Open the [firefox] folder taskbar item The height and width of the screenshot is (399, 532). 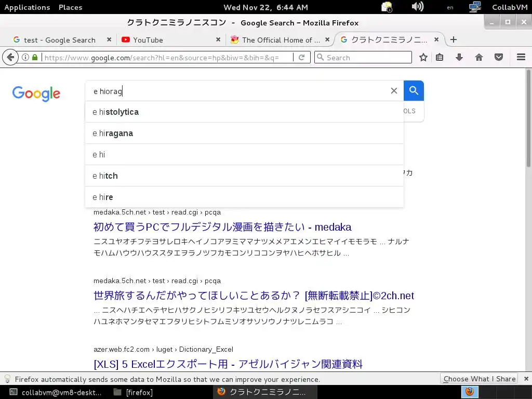[x=134, y=392]
